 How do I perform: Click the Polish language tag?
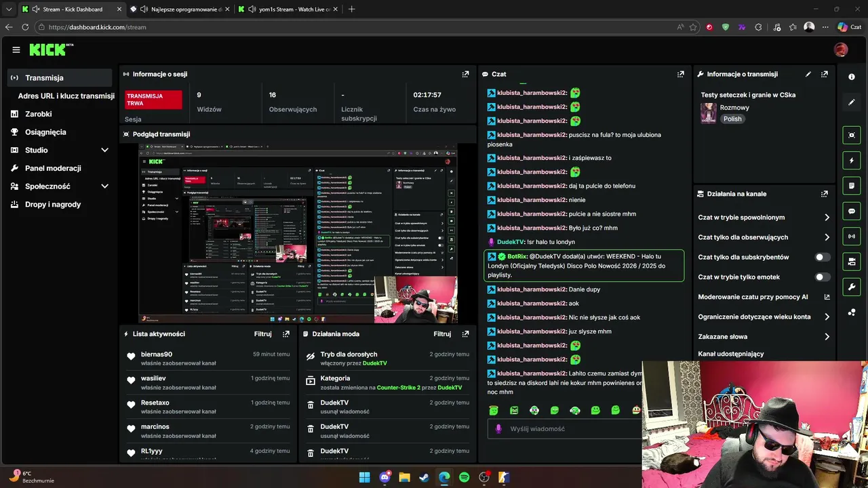pyautogui.click(x=732, y=119)
